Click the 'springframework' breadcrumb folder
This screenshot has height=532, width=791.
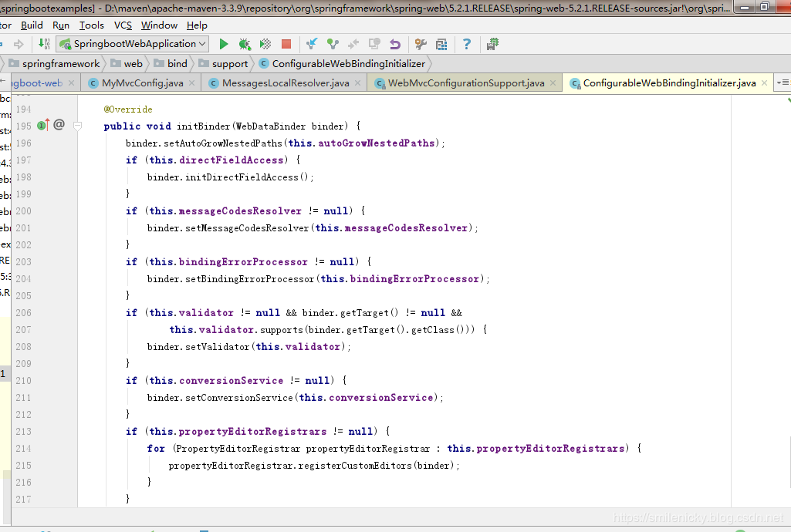tap(60, 64)
